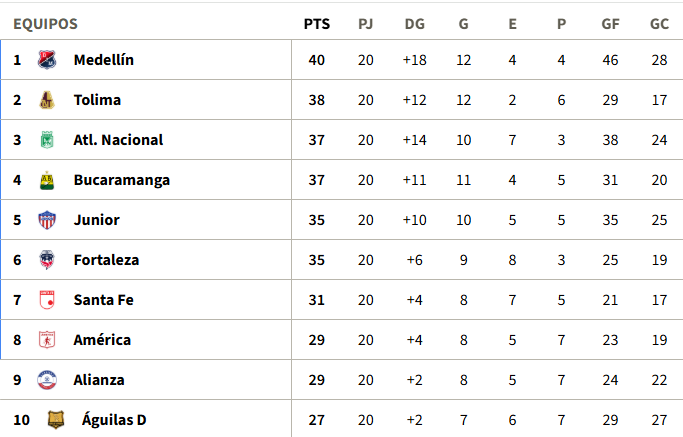Click the Tolima team crest icon
The width and height of the screenshot is (683, 437).
pyautogui.click(x=46, y=100)
